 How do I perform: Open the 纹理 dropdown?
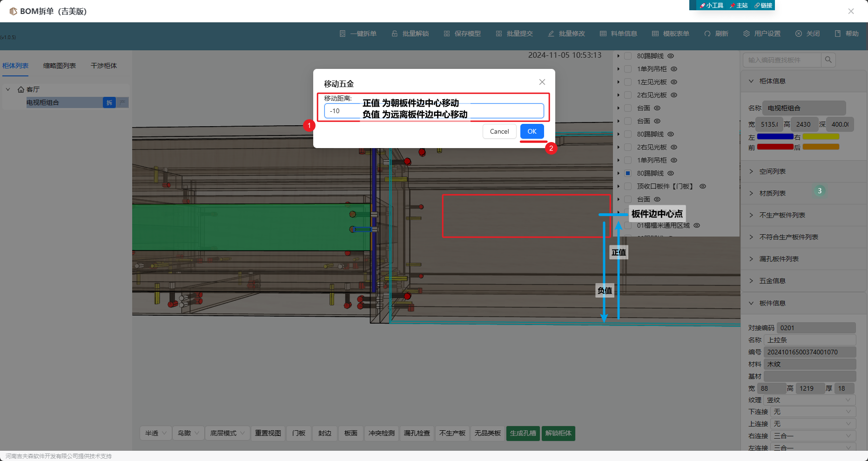click(810, 400)
